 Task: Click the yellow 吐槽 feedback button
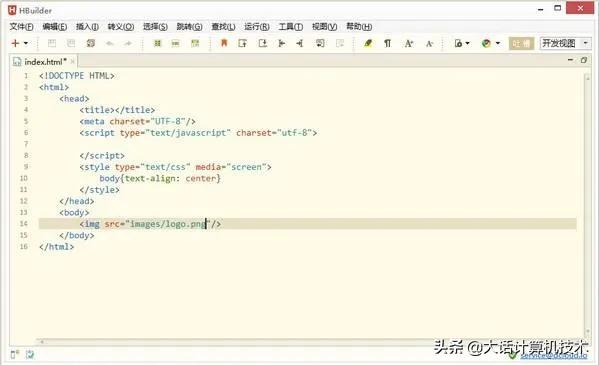(521, 43)
